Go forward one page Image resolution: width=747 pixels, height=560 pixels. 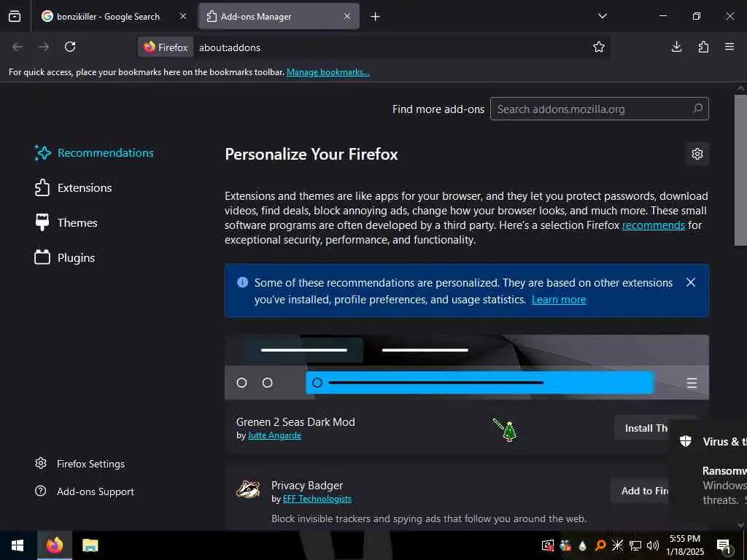click(44, 47)
